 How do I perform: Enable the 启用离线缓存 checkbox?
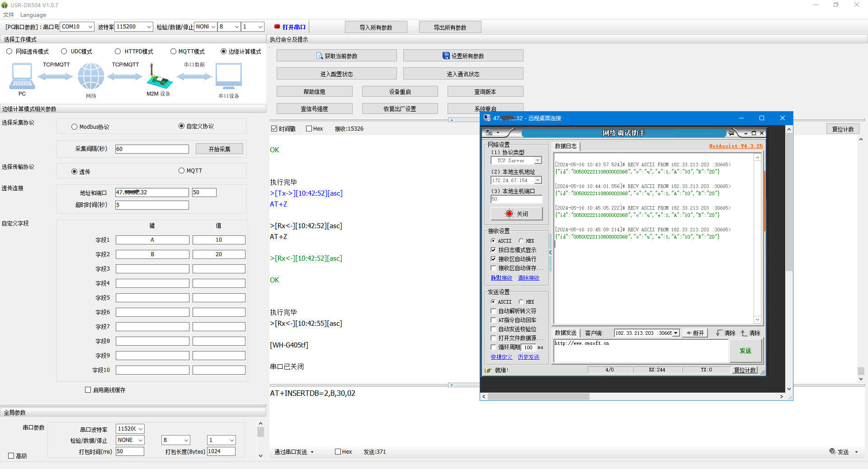(x=88, y=389)
